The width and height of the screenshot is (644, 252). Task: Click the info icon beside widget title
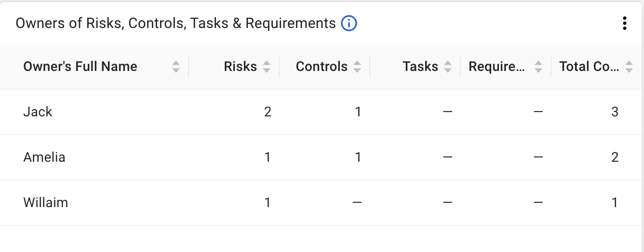(x=349, y=23)
